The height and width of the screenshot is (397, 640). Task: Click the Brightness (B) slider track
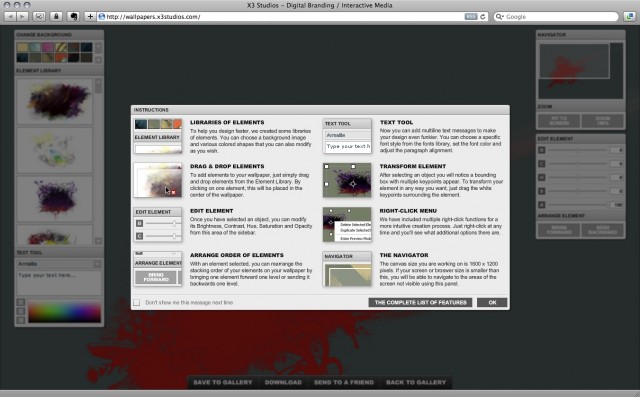click(x=577, y=150)
